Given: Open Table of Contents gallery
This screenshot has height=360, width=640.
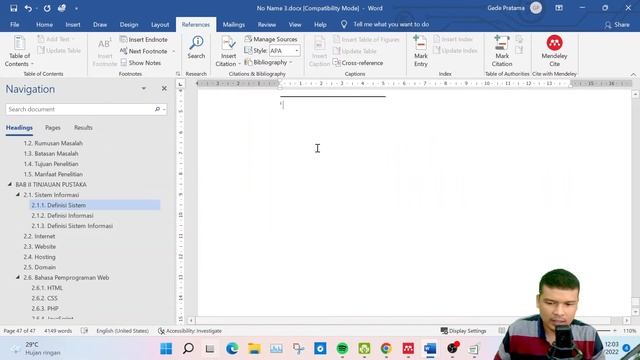Looking at the screenshot, I should 19,51.
